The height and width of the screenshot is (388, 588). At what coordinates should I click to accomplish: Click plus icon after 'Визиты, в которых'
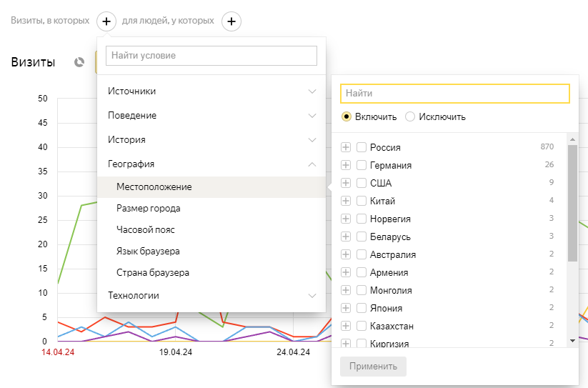click(106, 21)
